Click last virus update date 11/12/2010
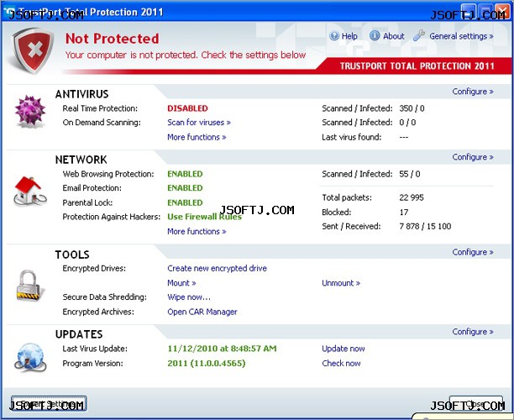Viewport: 514px width, 420px height. pos(222,349)
